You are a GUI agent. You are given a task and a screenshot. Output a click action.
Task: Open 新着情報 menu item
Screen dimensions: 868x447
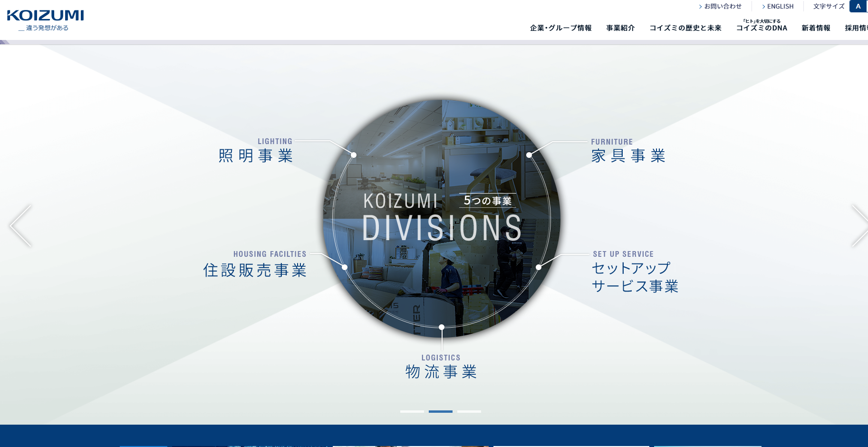point(816,28)
